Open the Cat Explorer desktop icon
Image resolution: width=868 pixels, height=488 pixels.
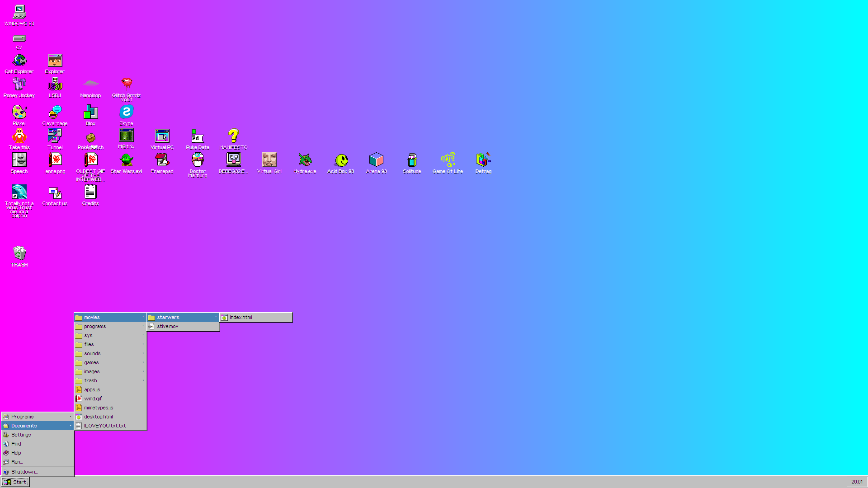[19, 61]
